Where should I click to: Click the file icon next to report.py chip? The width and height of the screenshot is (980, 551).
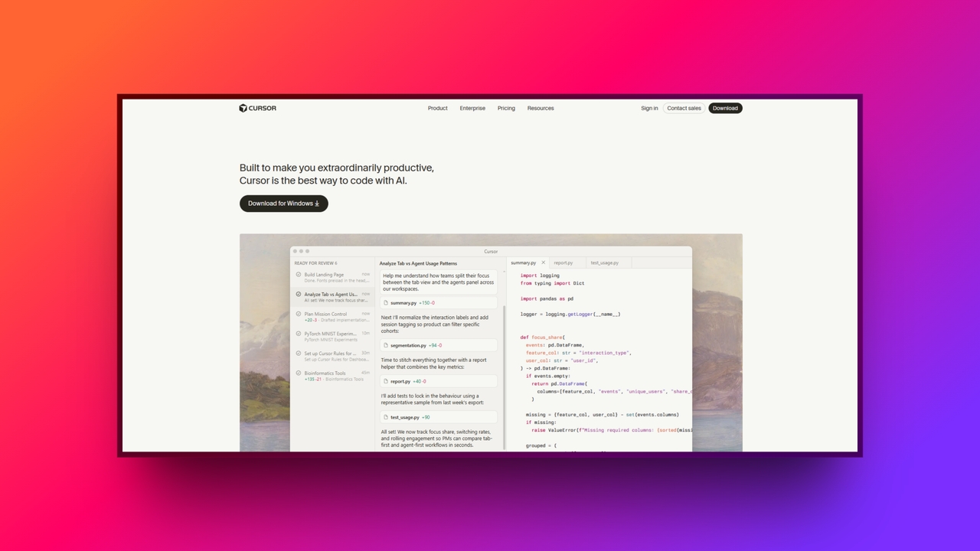coord(386,381)
